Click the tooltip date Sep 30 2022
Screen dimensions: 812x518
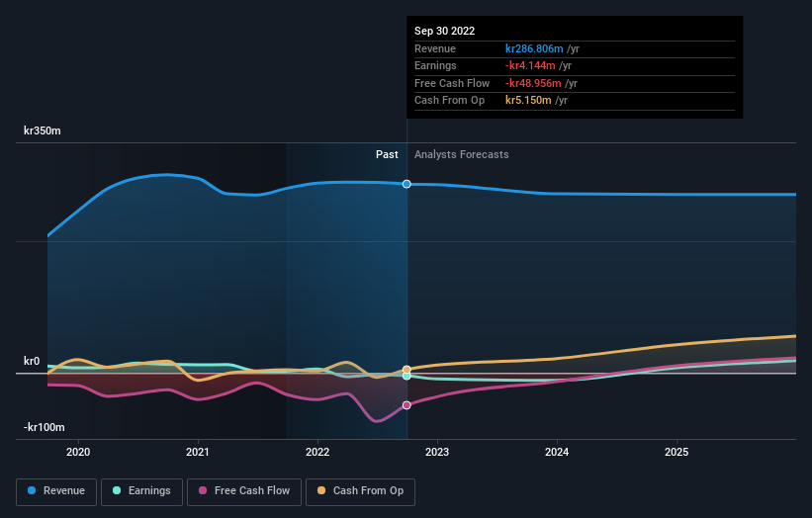point(444,31)
